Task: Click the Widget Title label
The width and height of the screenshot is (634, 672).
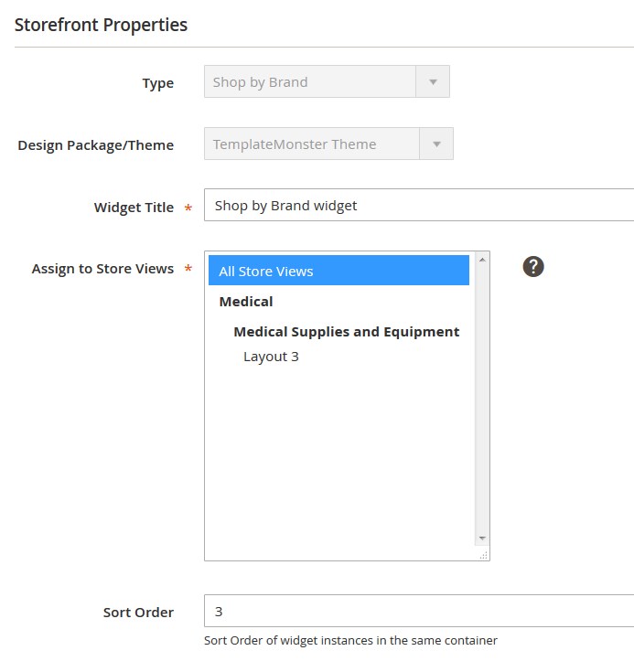Action: coord(134,208)
